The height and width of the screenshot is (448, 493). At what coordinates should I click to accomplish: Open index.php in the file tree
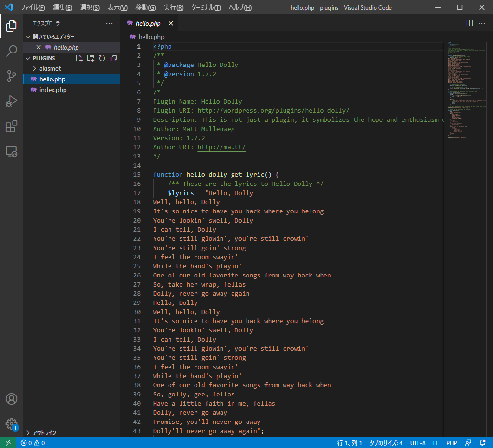pyautogui.click(x=72, y=90)
